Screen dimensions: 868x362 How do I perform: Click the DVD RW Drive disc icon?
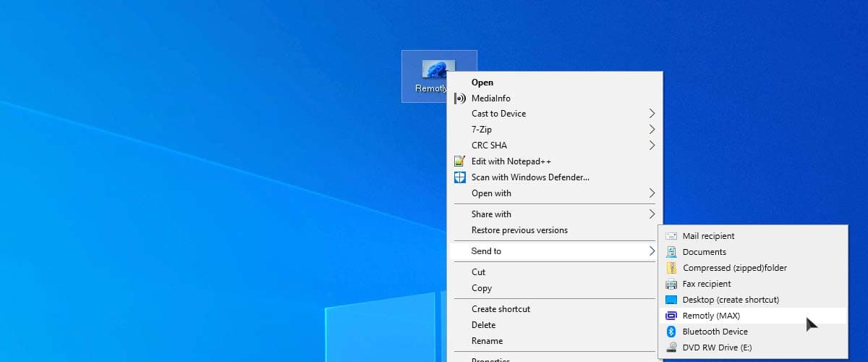click(671, 348)
